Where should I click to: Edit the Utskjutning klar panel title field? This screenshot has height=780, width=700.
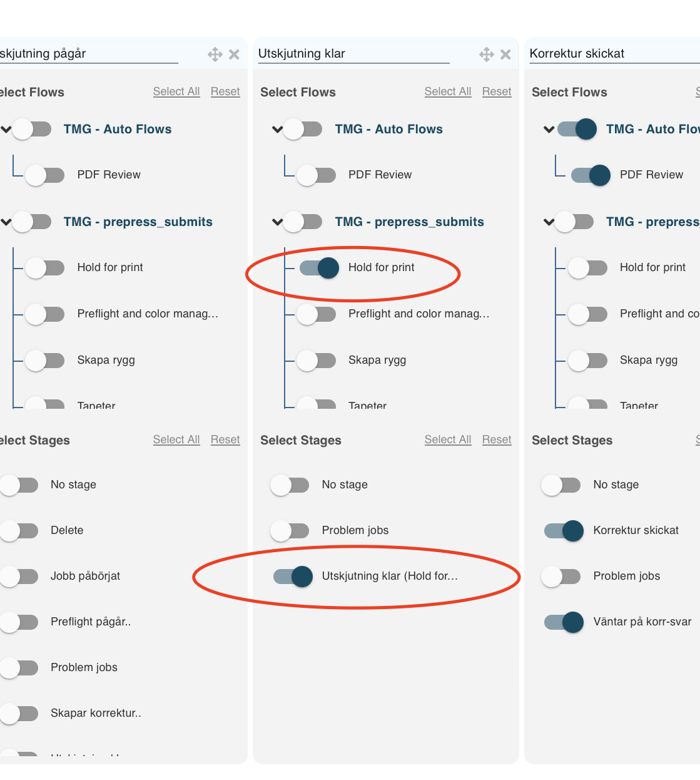coord(353,54)
